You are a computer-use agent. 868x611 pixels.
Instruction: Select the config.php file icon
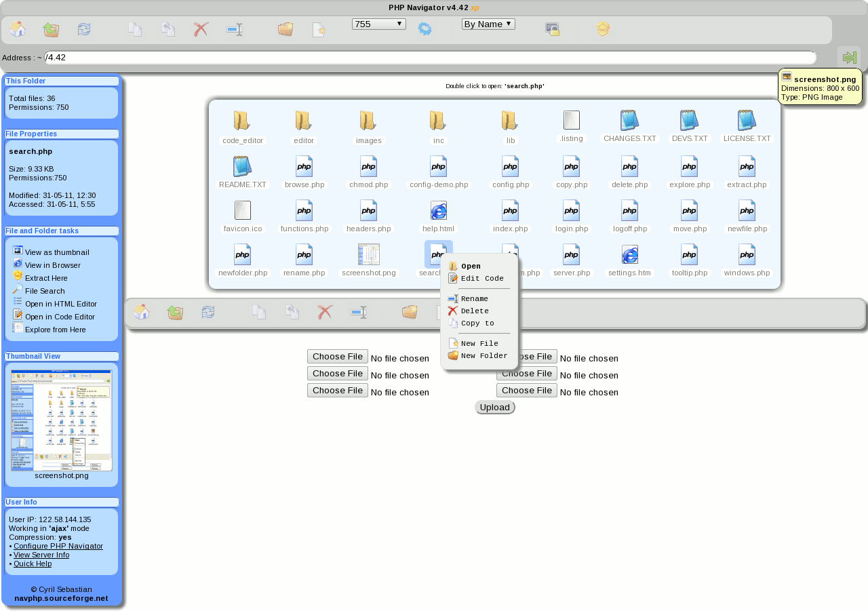coord(511,166)
